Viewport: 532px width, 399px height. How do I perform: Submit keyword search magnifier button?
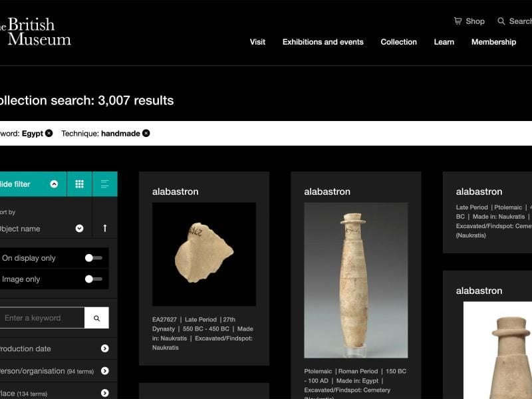pos(96,318)
